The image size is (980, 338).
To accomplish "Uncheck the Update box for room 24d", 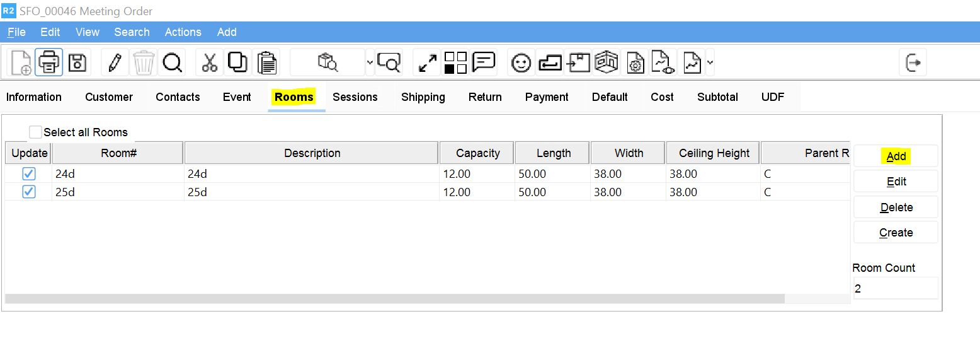I will [29, 174].
